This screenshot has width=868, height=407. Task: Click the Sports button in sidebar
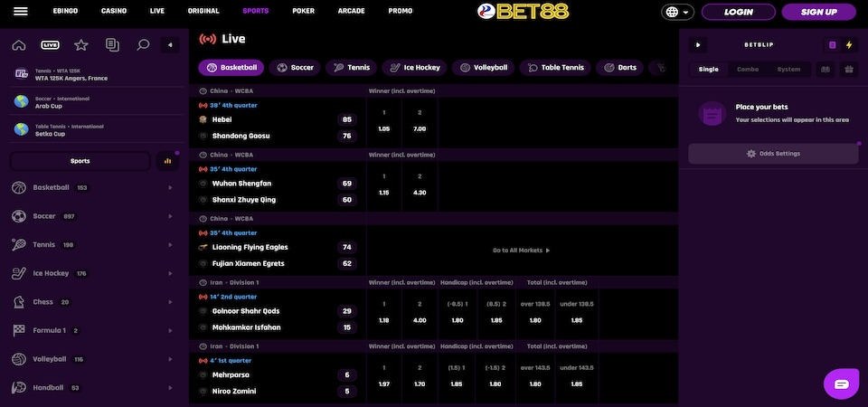80,161
